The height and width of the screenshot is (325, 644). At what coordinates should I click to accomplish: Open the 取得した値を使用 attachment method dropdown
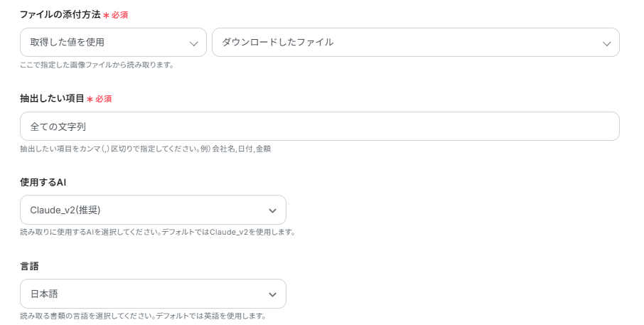[113, 43]
